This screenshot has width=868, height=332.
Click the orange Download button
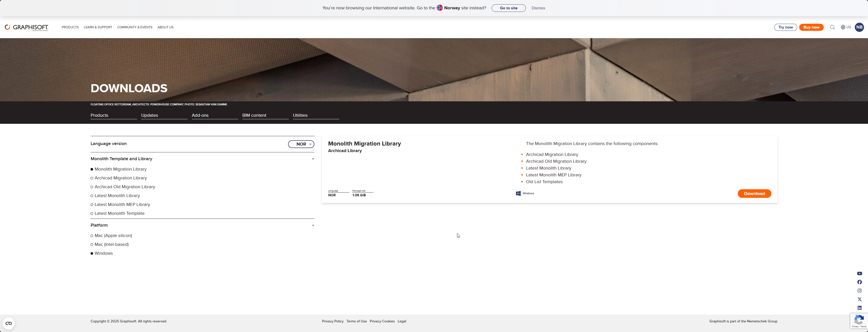pyautogui.click(x=754, y=194)
